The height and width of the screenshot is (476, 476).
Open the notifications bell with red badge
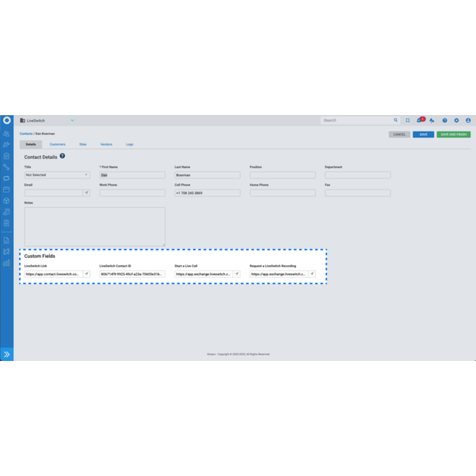420,120
